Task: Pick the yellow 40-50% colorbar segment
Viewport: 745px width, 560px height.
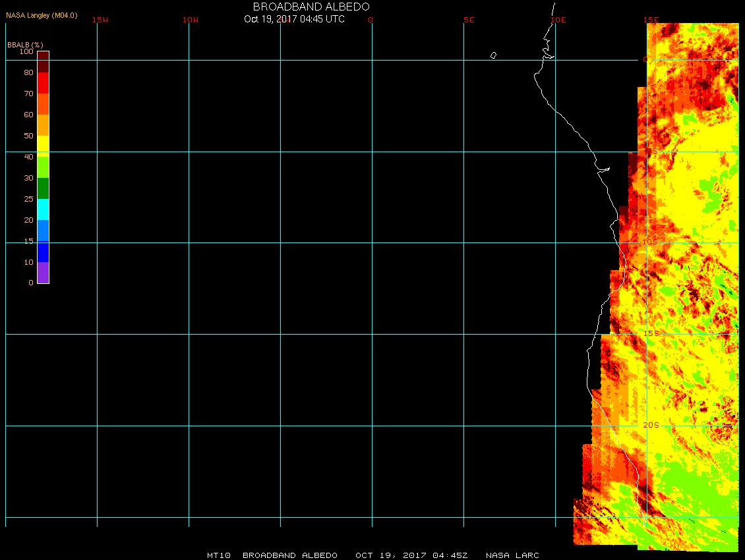Action: coord(43,146)
